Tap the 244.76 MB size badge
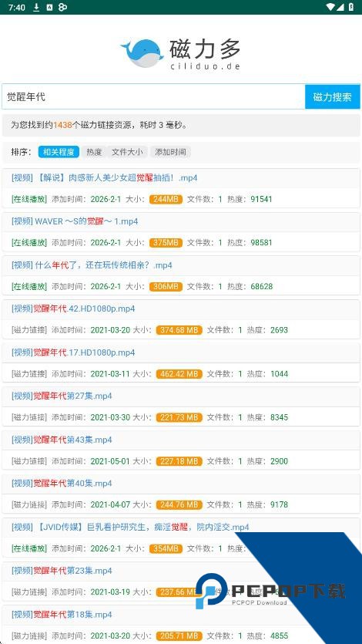Image resolution: width=362 pixels, height=644 pixels. 179,504
